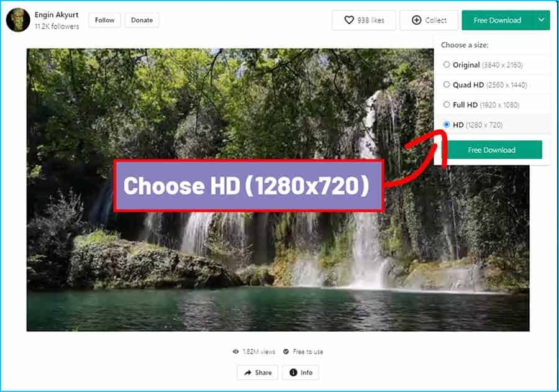The image size is (559, 392).
Task: Open Engin Akyurt's profile avatar
Action: tap(18, 20)
